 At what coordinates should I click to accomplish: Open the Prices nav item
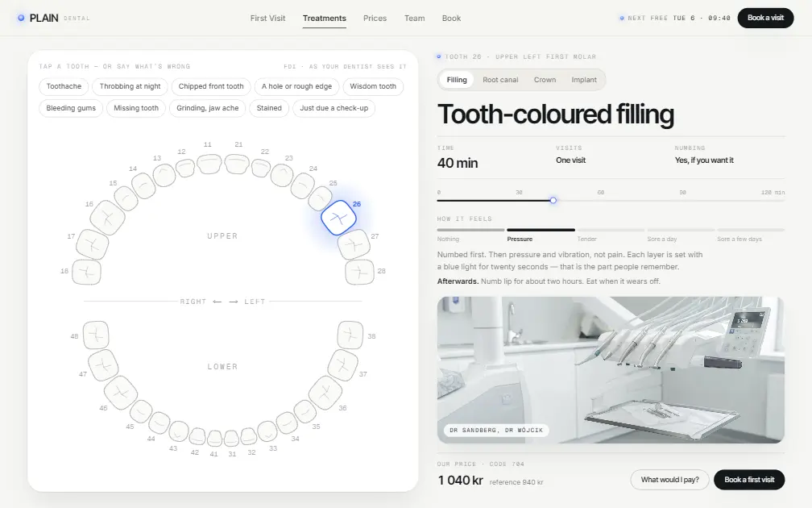point(375,18)
